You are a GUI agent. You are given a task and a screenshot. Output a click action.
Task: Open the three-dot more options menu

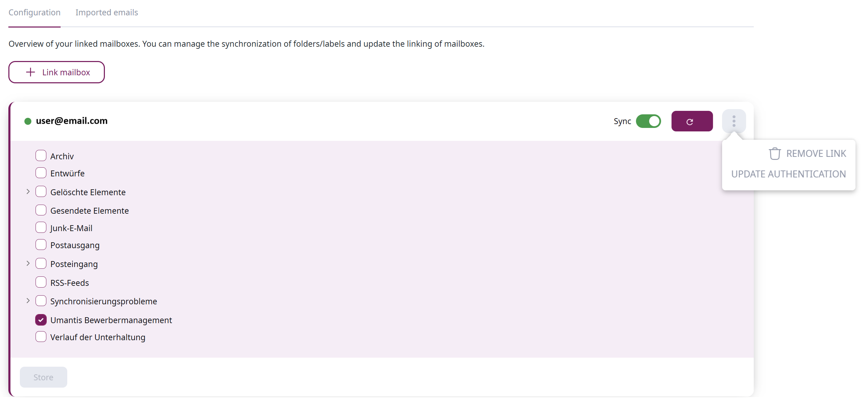pyautogui.click(x=733, y=121)
